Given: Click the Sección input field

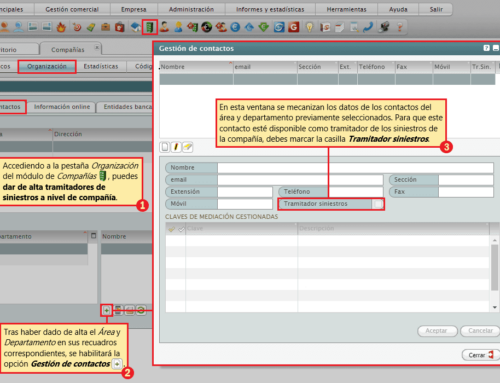Looking at the screenshot, I should tap(466, 180).
